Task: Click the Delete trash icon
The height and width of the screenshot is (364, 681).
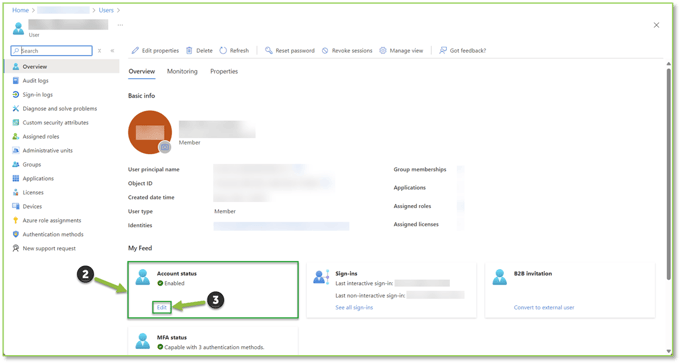Action: [189, 50]
